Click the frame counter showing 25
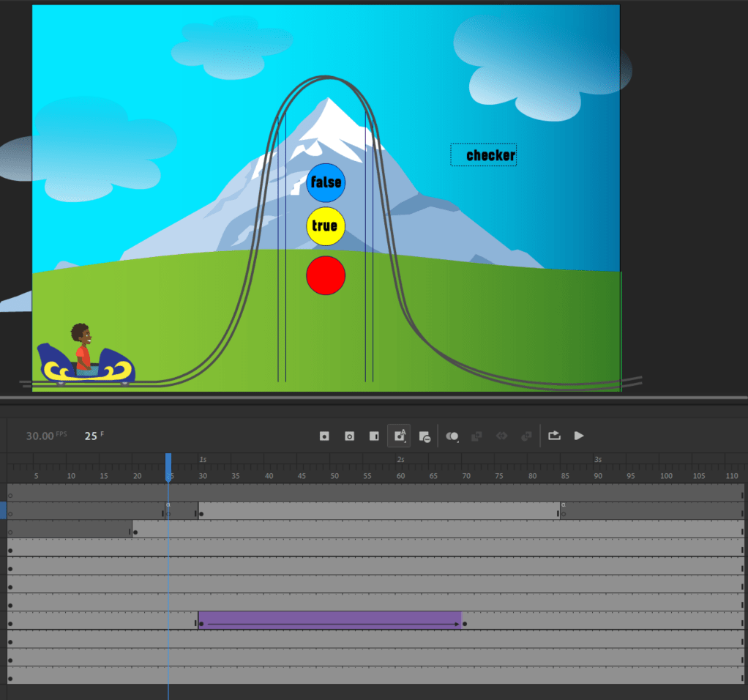Screen dimensions: 748x700 click(x=92, y=436)
